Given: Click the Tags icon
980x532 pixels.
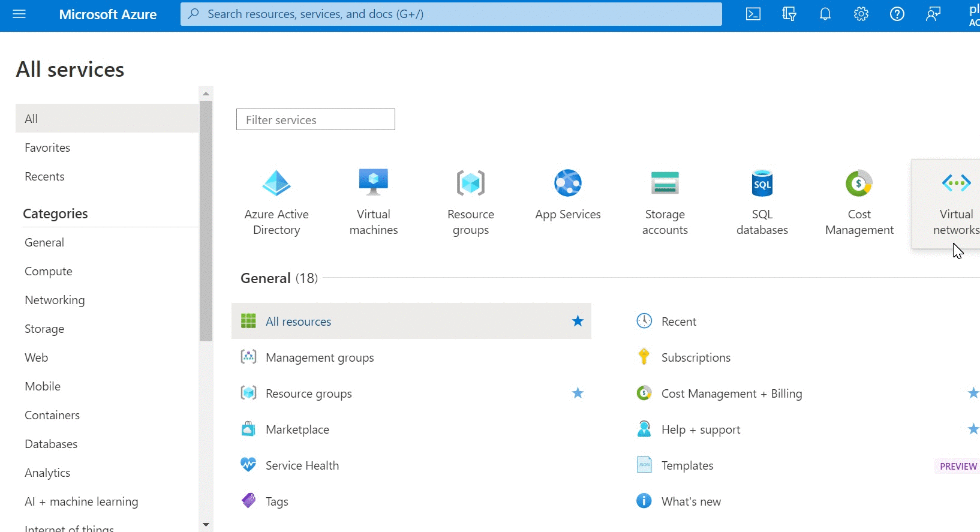Looking at the screenshot, I should [248, 501].
